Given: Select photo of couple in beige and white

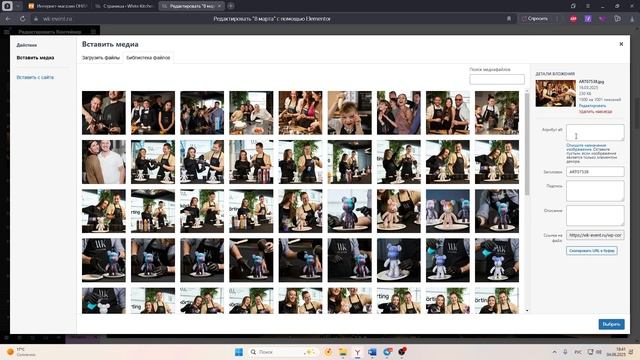Looking at the screenshot, I should (104, 162).
